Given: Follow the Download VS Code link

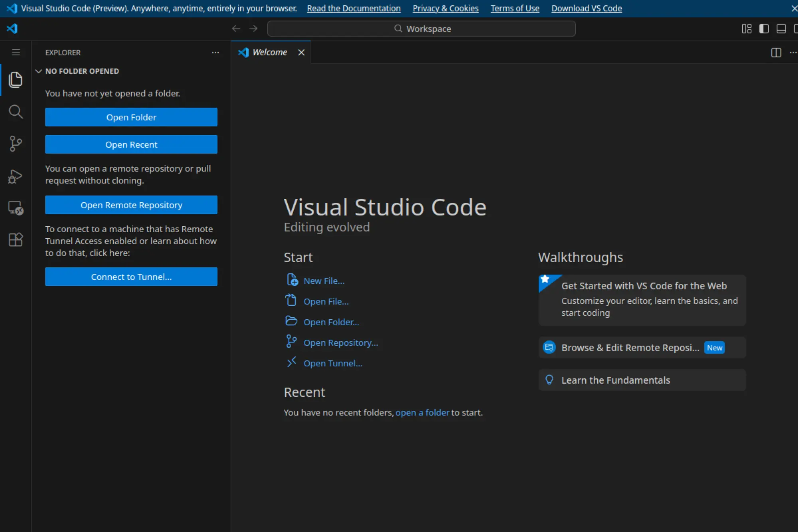Looking at the screenshot, I should pyautogui.click(x=586, y=8).
